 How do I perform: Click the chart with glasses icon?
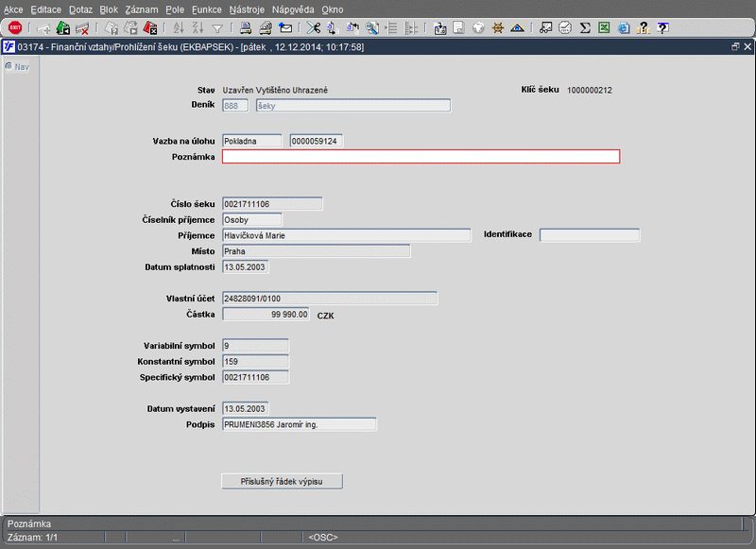point(545,28)
